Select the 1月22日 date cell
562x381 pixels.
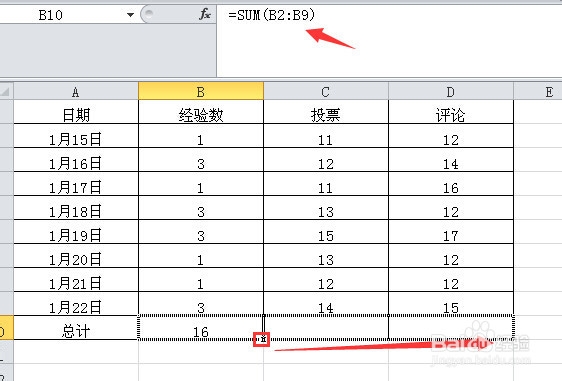tap(76, 304)
